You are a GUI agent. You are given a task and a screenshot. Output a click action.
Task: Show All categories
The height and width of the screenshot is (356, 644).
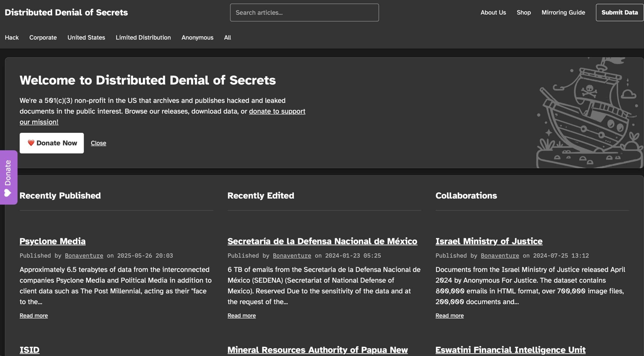[227, 37]
